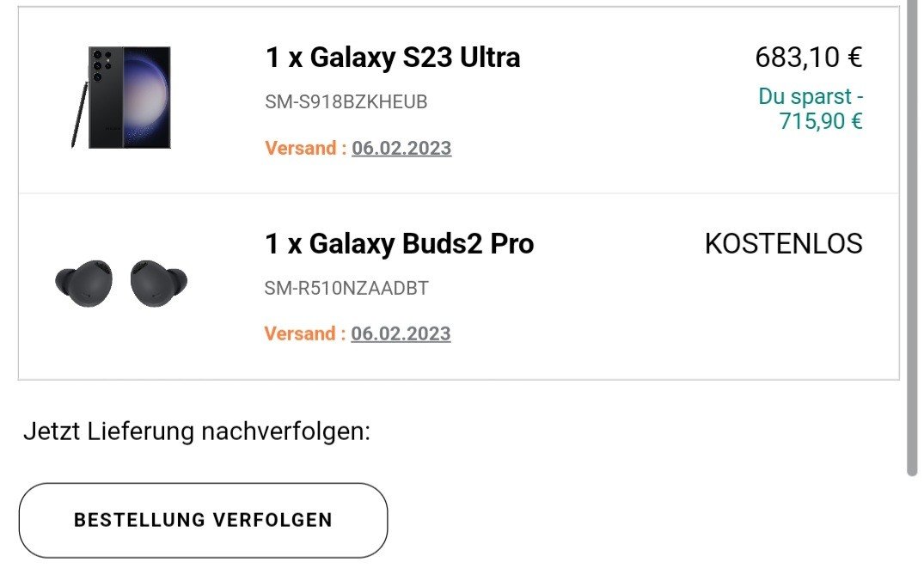
Task: Click the SM-S918BZKHEUB model number
Action: click(x=346, y=102)
